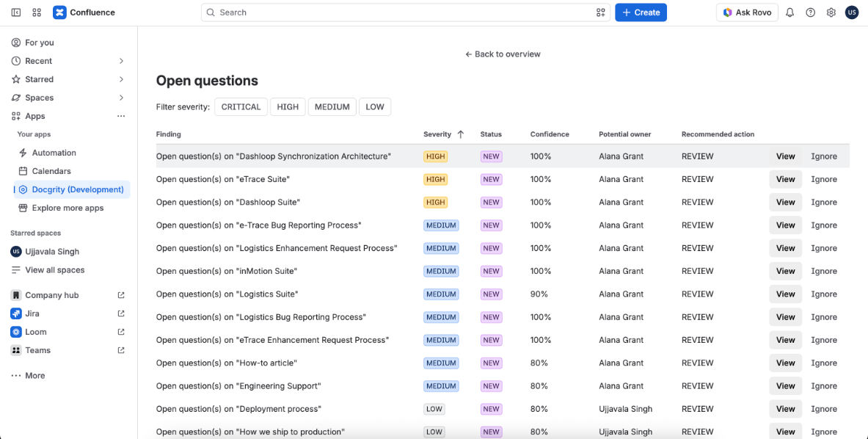The height and width of the screenshot is (439, 868).
Task: Expand the Recent chevron
Action: [x=121, y=61]
